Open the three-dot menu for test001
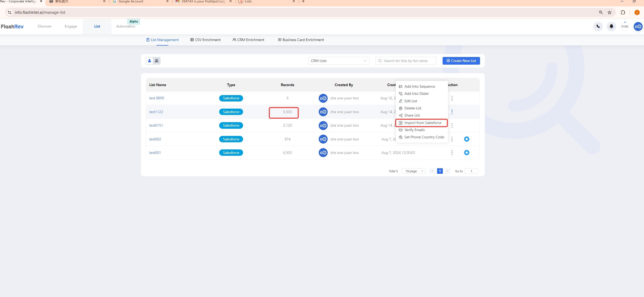 452,153
